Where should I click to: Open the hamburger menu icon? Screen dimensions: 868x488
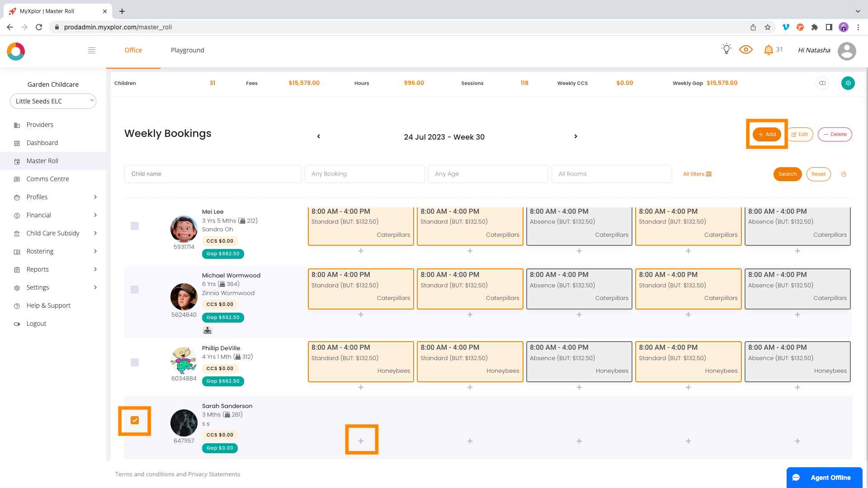(x=92, y=50)
